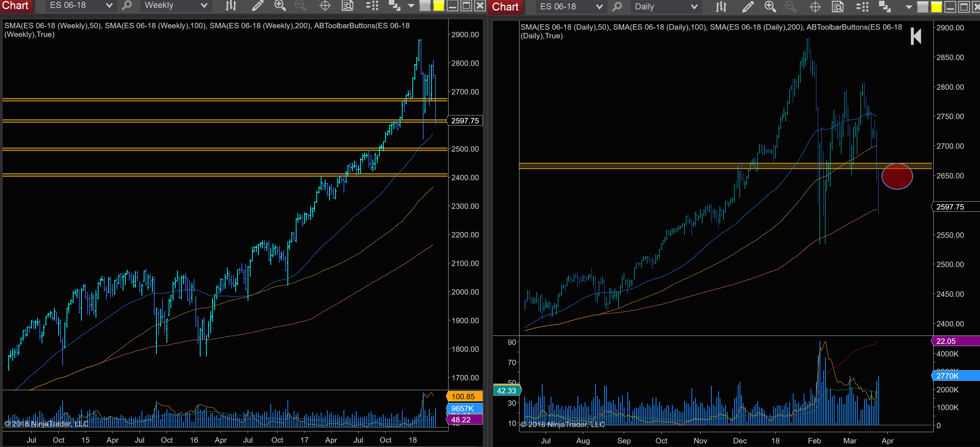Click the 2597.75 price marker on Weekly chart

[x=464, y=121]
